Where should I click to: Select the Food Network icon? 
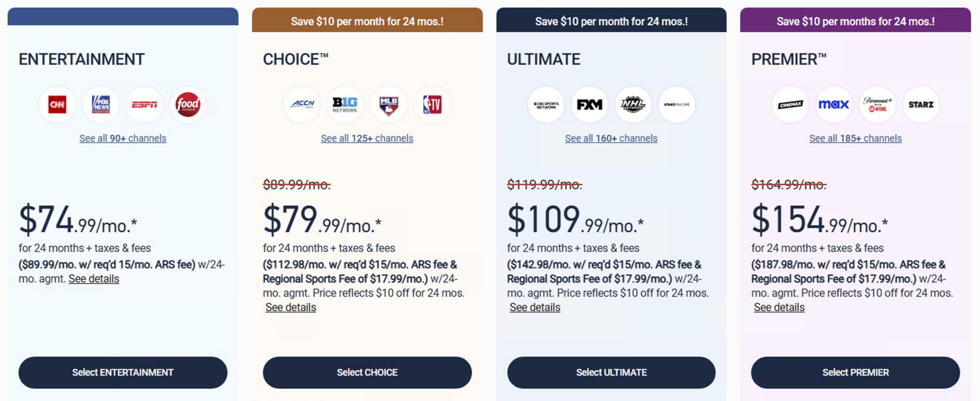pyautogui.click(x=188, y=104)
